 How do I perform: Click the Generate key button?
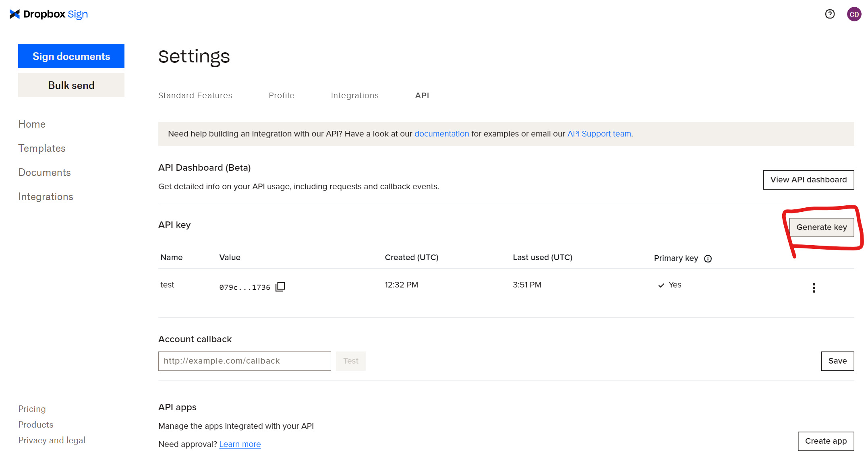(x=821, y=227)
